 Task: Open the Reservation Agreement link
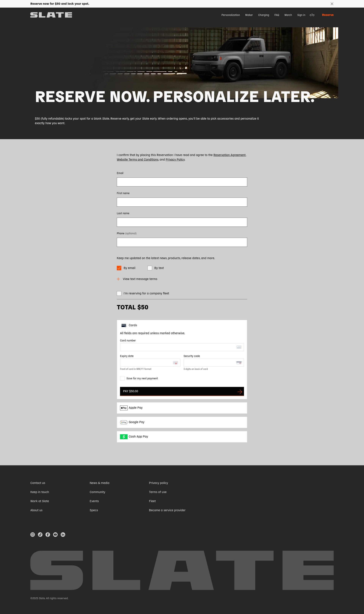(x=229, y=155)
